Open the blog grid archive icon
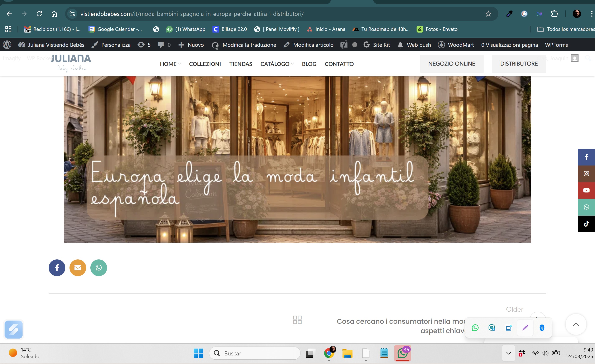The width and height of the screenshot is (595, 364). 297,320
